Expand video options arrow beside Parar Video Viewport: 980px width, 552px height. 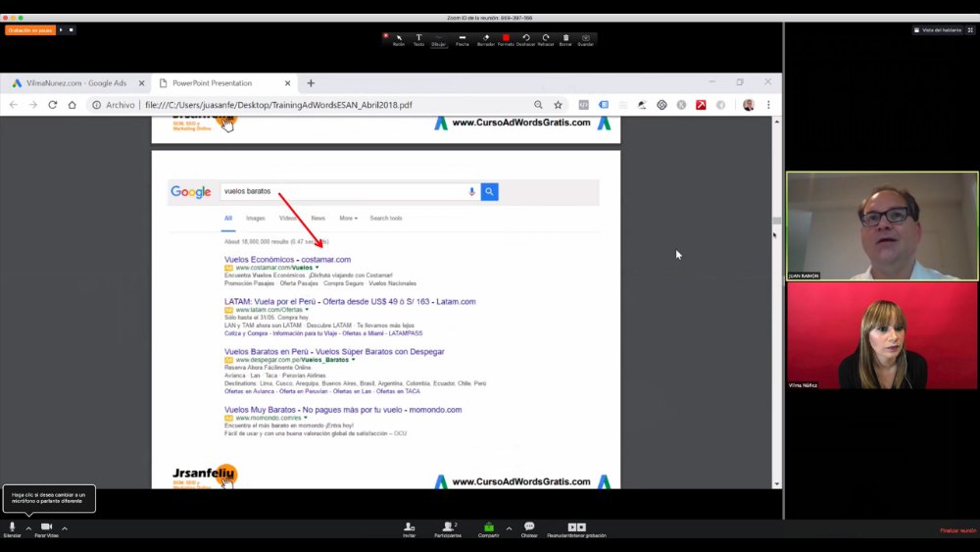click(65, 528)
